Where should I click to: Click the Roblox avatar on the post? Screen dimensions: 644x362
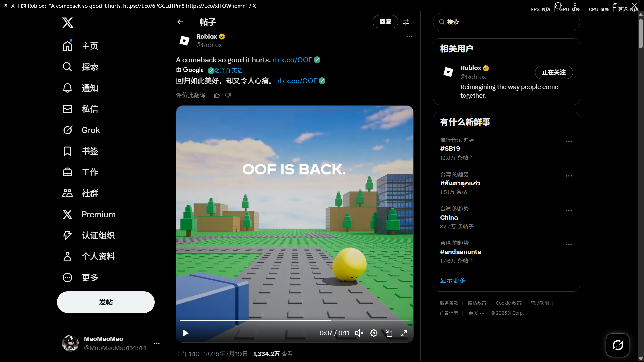pyautogui.click(x=184, y=41)
